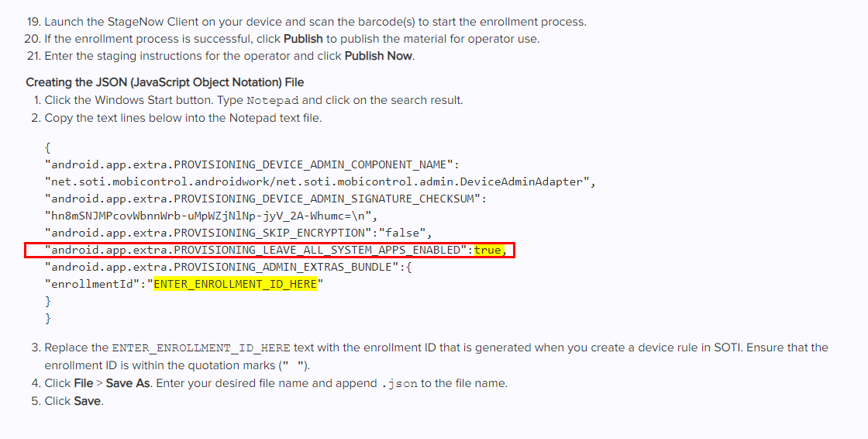This screenshot has width=868, height=439.
Task: Click the DeviceAdminAdapter value line
Action: click(x=319, y=181)
